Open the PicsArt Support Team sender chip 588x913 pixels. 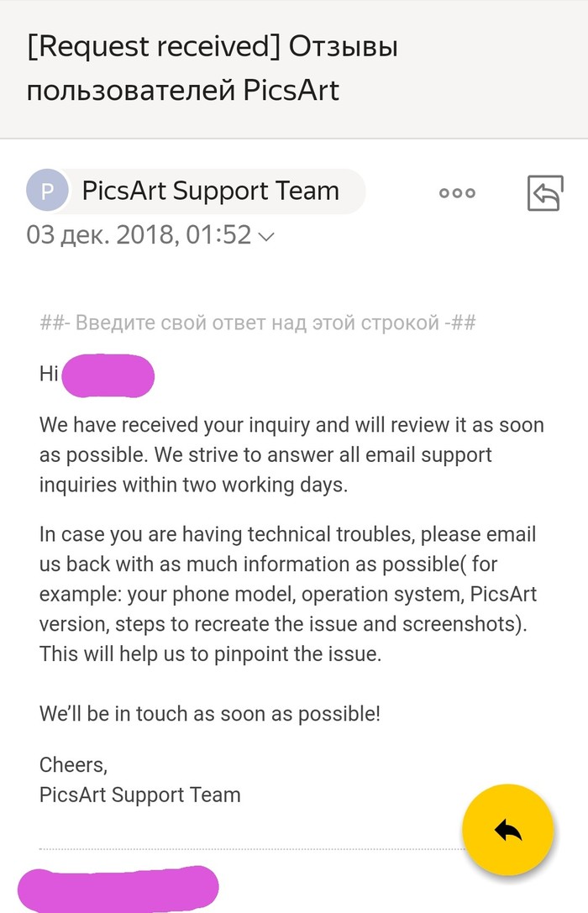point(197,191)
